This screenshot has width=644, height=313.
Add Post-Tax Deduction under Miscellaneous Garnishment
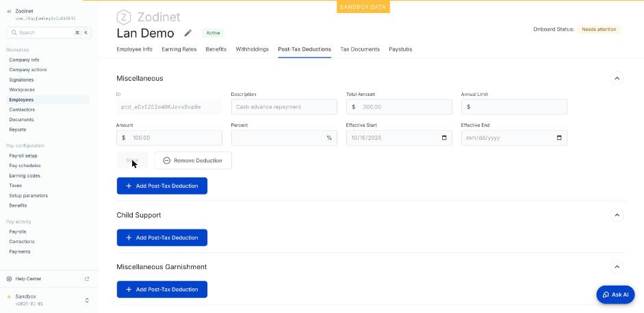[x=162, y=290]
